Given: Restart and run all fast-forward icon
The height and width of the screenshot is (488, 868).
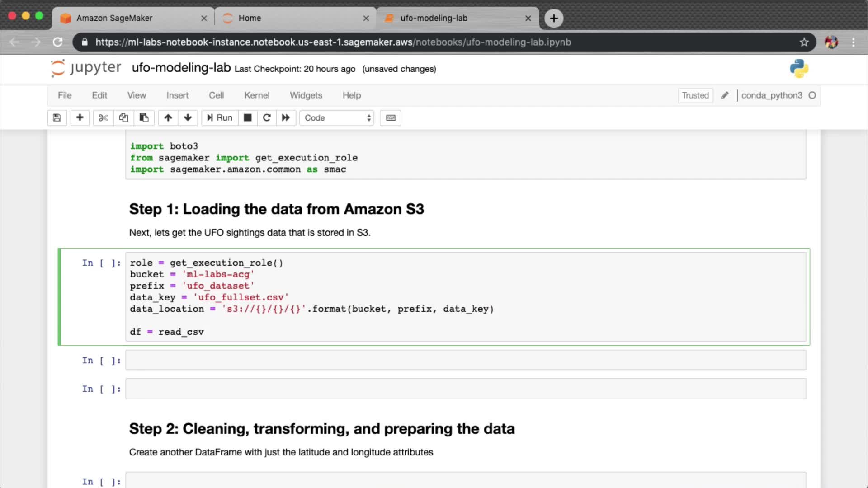Looking at the screenshot, I should pos(286,118).
